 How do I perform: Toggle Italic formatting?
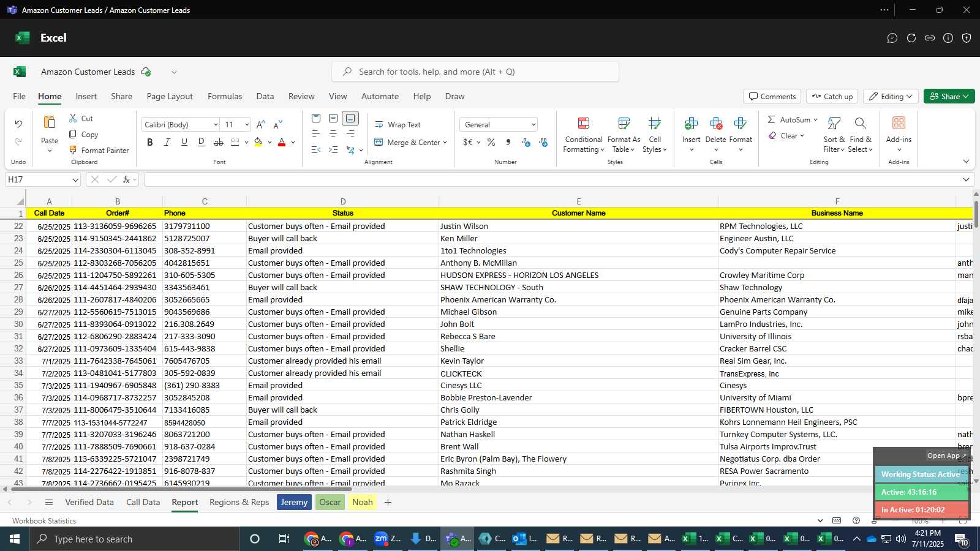(167, 142)
